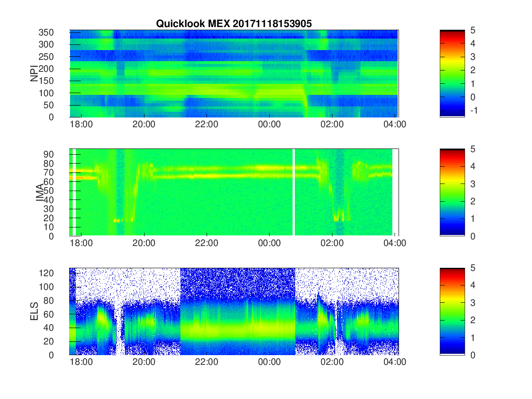
Task: Click the 5 label on ELS colorbar
Action: point(473,268)
